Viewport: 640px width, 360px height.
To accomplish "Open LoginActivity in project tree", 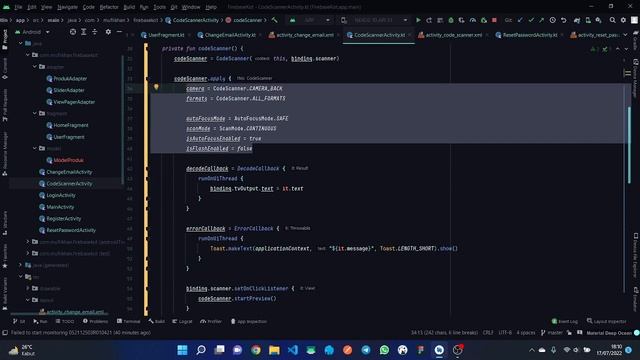I will (61, 195).
